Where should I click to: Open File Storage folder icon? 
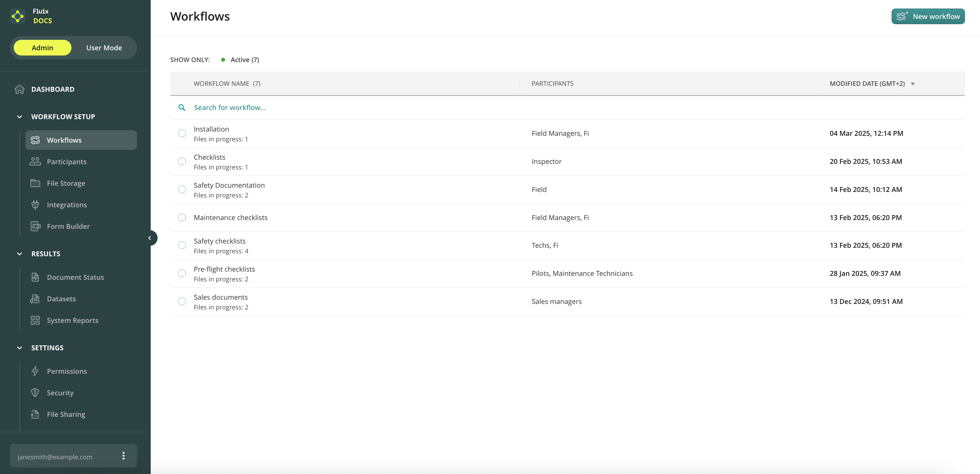point(35,183)
